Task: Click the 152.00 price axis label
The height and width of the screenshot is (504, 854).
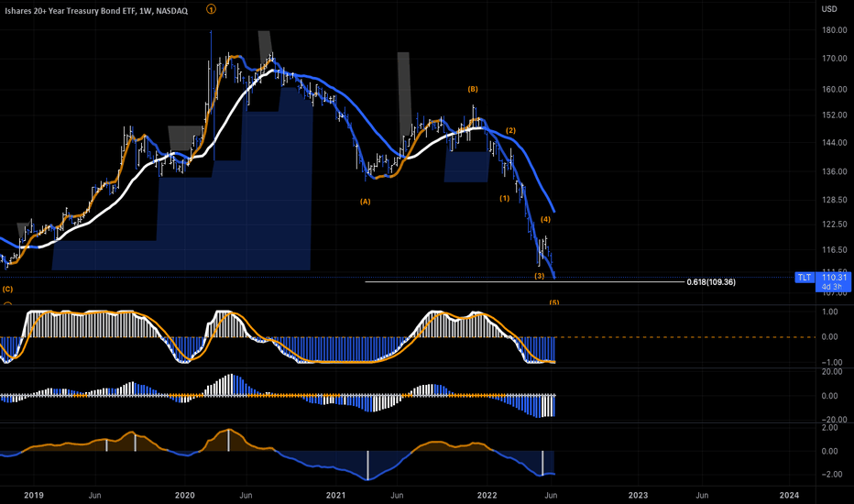Action: [835, 115]
